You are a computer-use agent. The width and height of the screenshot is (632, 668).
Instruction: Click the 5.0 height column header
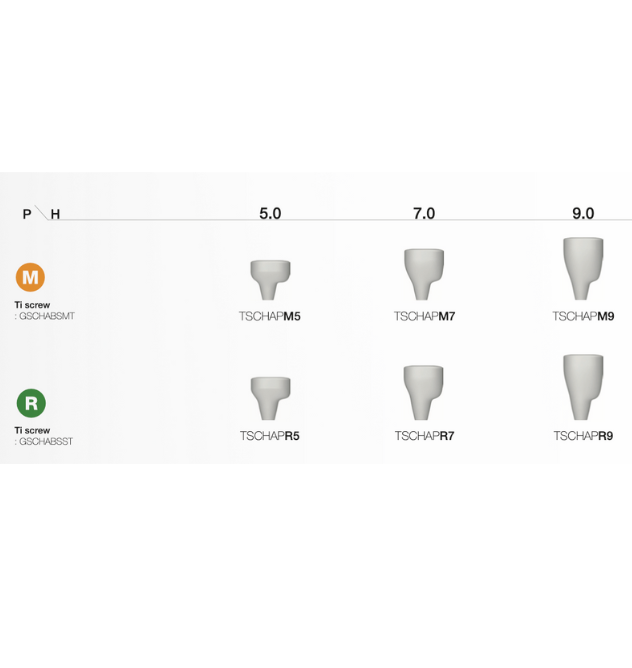tap(270, 213)
